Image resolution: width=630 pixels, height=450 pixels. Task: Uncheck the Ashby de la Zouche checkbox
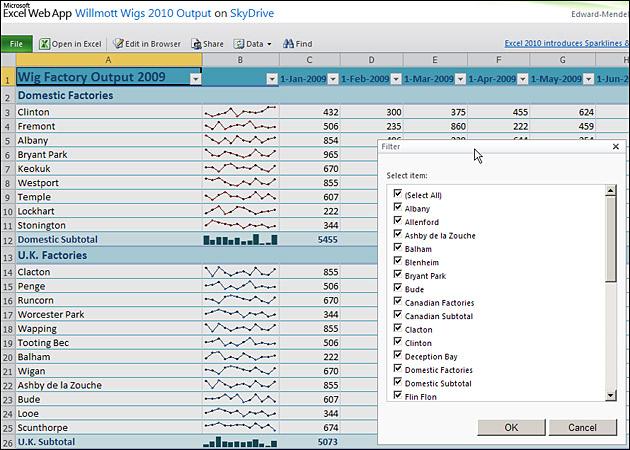(398, 234)
